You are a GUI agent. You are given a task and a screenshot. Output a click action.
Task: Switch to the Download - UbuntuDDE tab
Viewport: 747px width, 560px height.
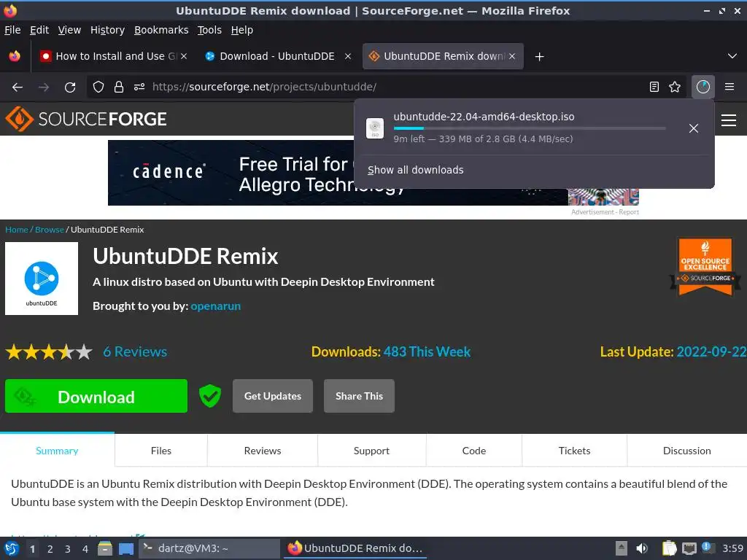(277, 56)
